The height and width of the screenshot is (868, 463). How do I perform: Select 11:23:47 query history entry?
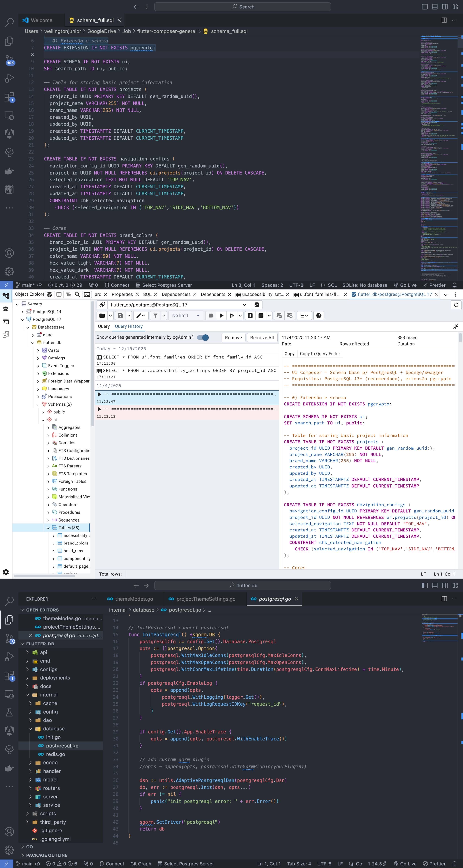click(187, 398)
